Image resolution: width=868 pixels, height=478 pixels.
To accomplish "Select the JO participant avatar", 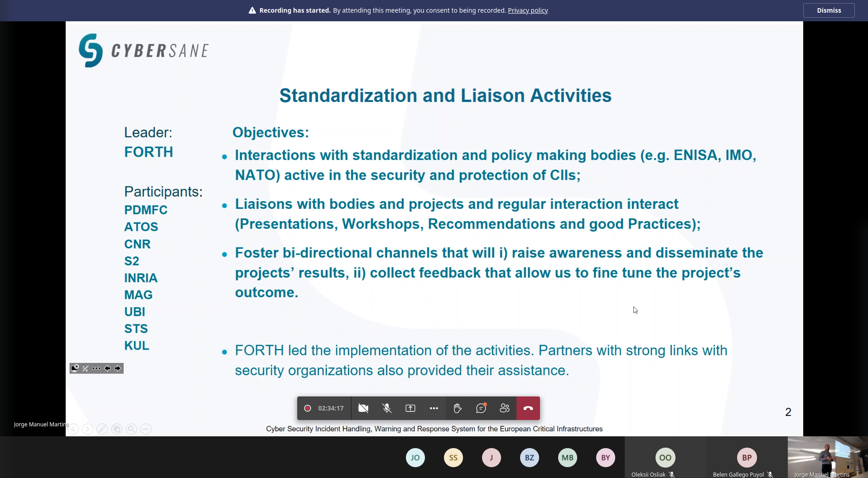I will [415, 458].
